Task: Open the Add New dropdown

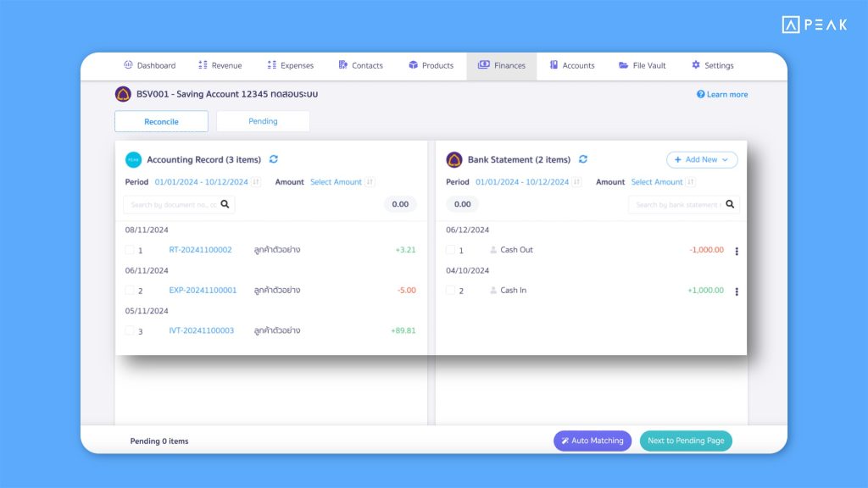Action: (702, 159)
